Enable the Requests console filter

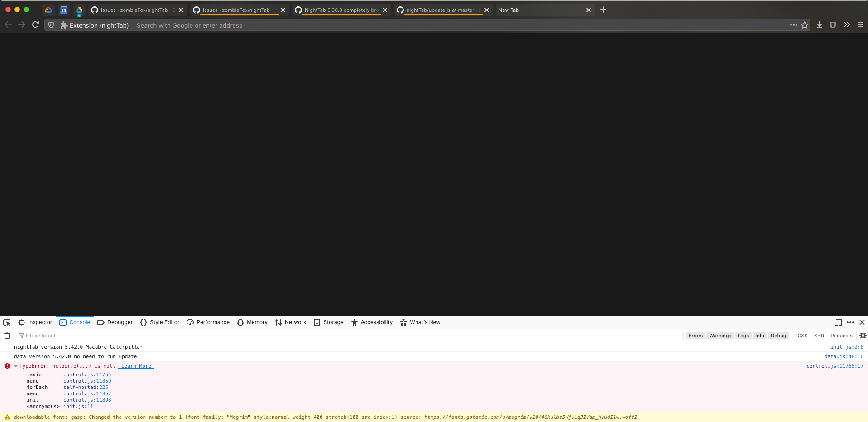tap(841, 336)
